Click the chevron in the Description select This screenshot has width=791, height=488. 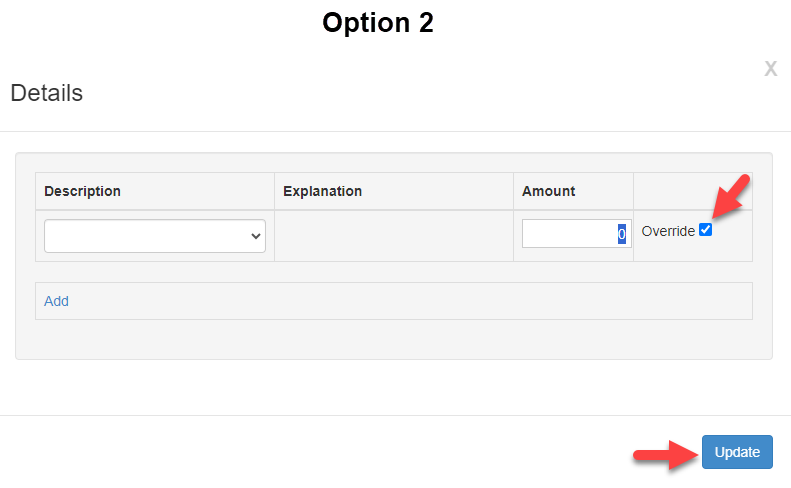tap(256, 236)
